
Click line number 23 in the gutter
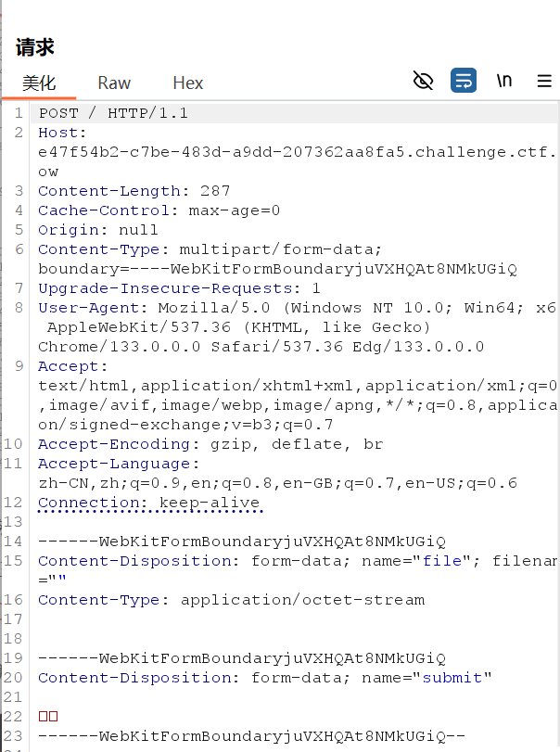tap(16, 736)
